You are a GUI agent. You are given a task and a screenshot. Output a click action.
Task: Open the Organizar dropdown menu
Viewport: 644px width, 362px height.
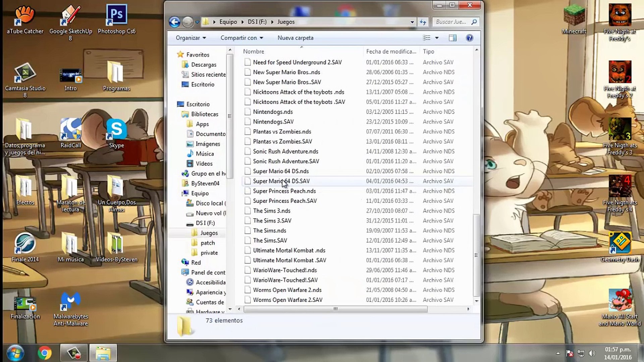191,38
